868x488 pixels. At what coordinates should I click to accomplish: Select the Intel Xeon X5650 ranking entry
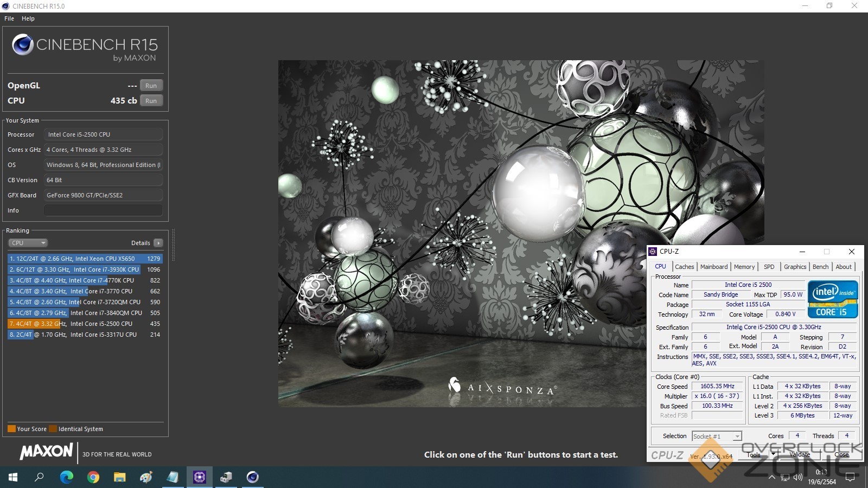(x=85, y=259)
